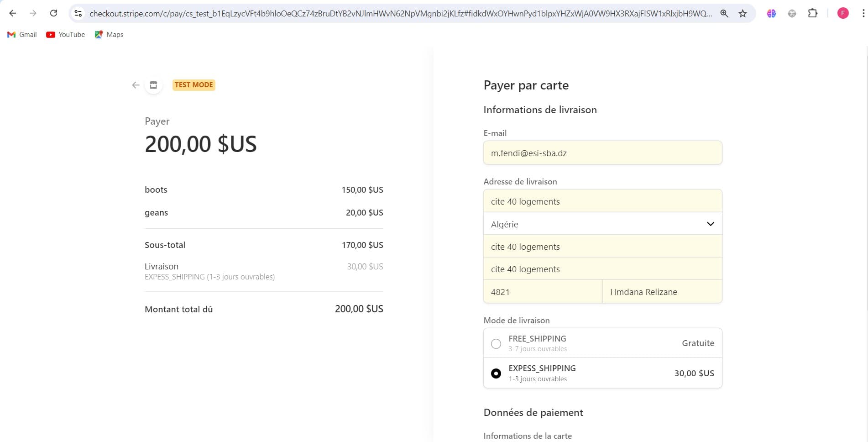868x442 pixels.
Task: Bookmark this page with the star icon
Action: click(x=743, y=13)
